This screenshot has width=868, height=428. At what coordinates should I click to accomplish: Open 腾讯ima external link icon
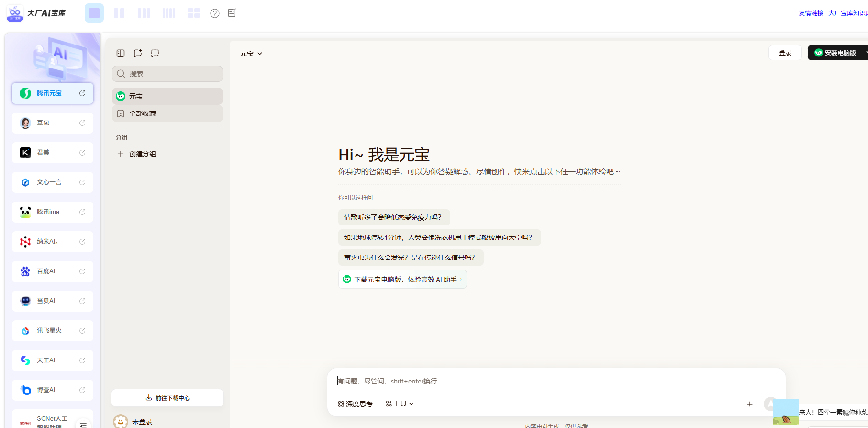(82, 212)
